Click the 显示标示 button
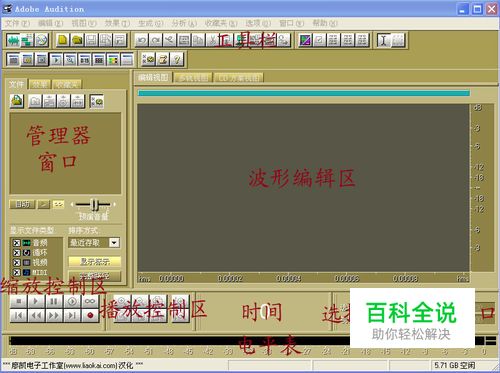This screenshot has height=373, width=500. tap(95, 262)
